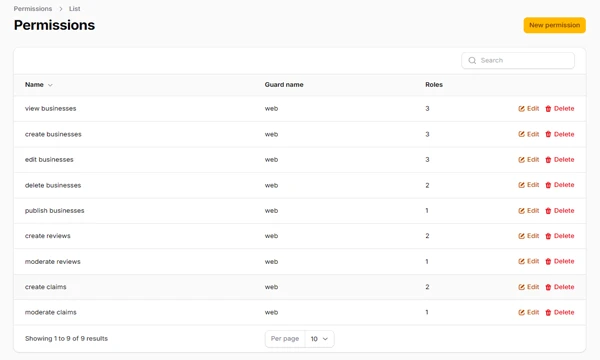Select the 'create claims' name cell
This screenshot has height=360, width=600.
pos(46,287)
